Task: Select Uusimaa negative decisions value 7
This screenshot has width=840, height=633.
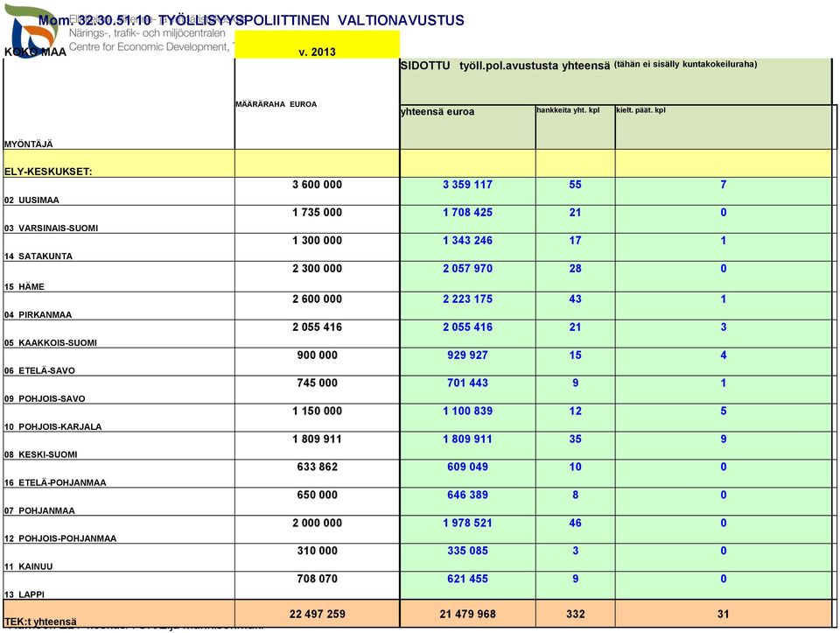Action: pos(724,185)
